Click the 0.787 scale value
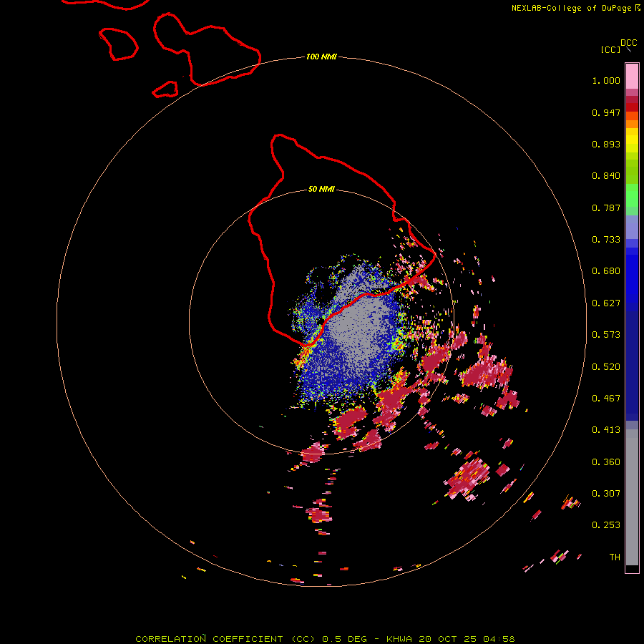Screen dimensions: 644x644 [x=606, y=208]
